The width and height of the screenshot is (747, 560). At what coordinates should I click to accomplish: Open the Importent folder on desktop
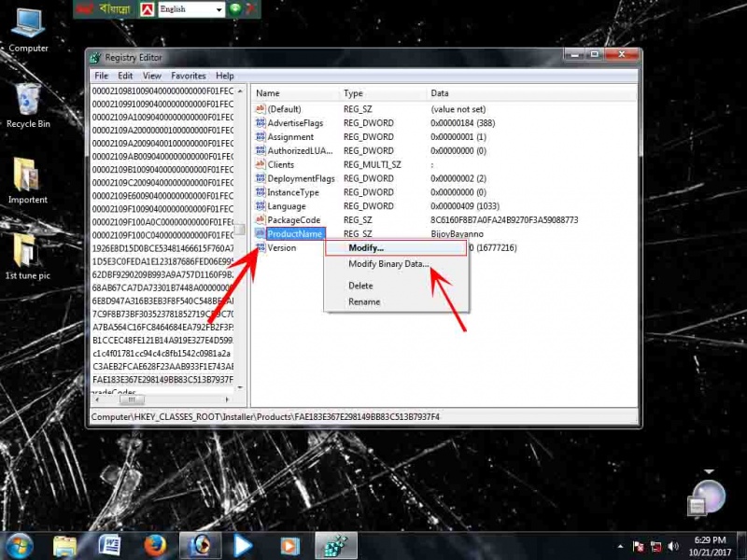[28, 180]
